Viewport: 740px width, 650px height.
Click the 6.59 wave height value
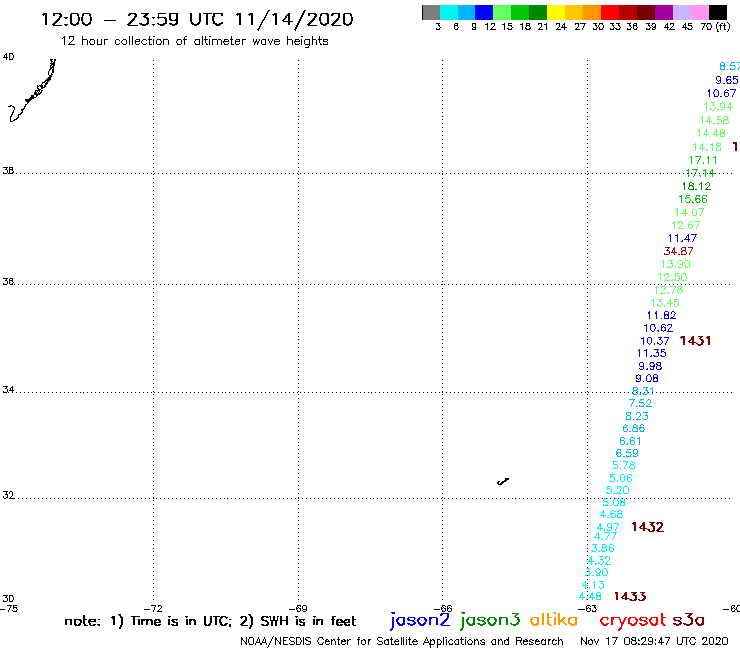(x=627, y=453)
